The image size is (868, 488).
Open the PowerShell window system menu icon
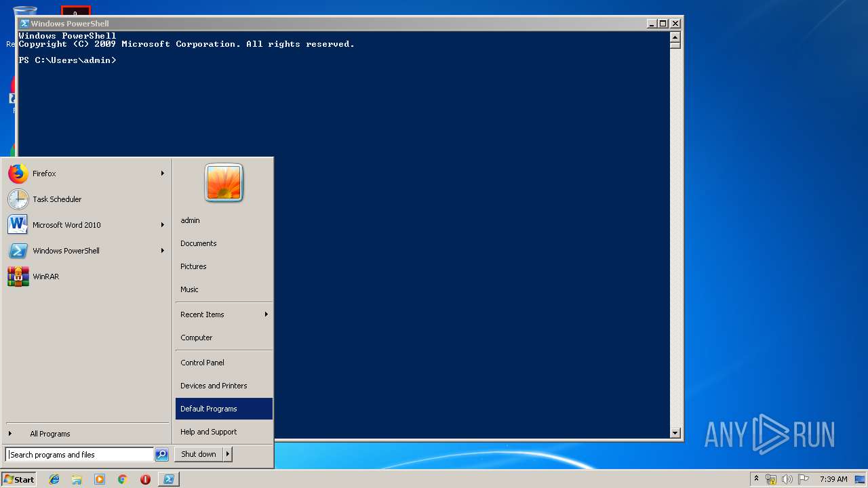[24, 23]
